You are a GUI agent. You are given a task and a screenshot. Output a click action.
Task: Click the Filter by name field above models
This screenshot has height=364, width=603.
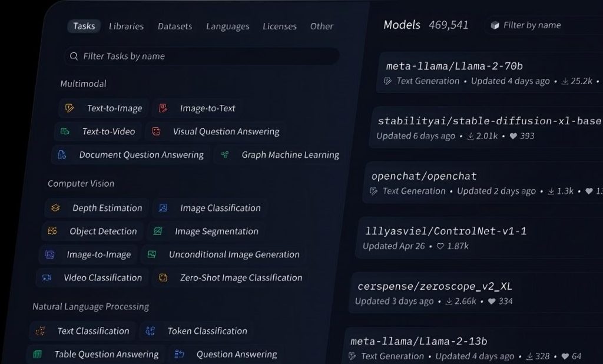point(548,25)
